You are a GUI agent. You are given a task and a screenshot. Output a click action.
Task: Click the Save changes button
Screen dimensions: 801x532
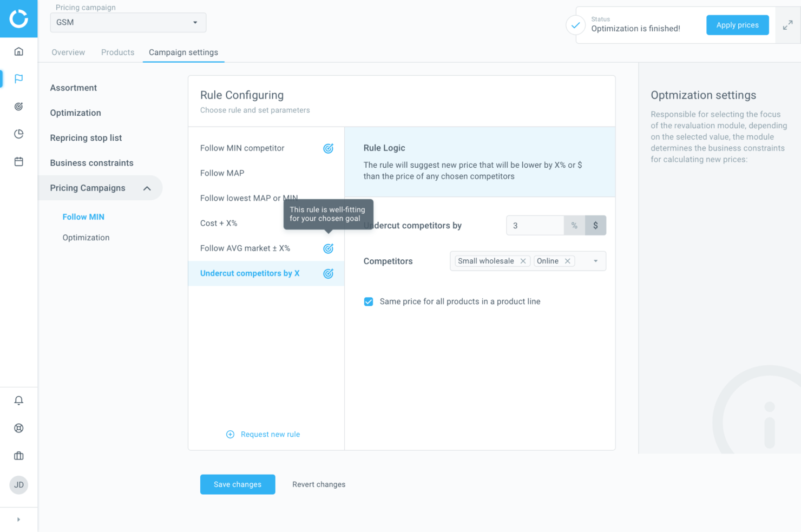pos(238,484)
